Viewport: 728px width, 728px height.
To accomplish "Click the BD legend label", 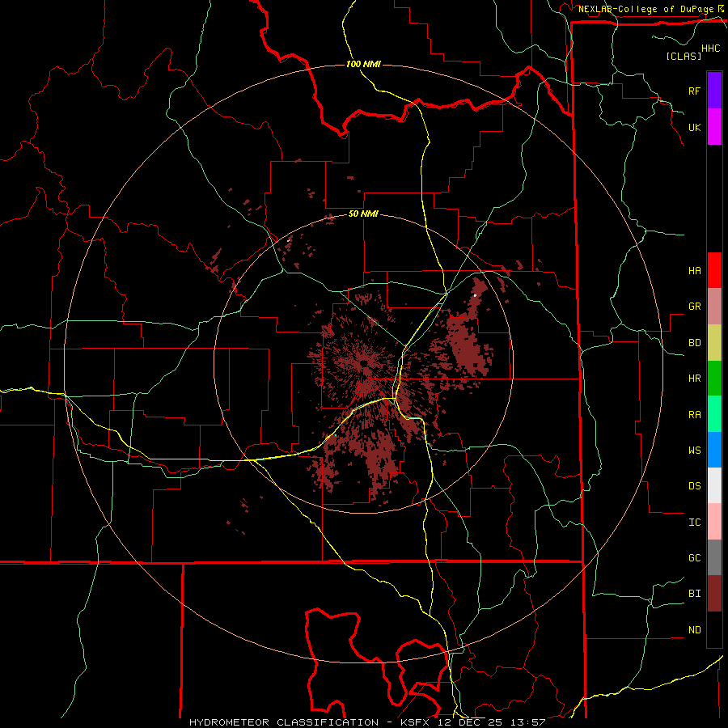I will coord(694,343).
